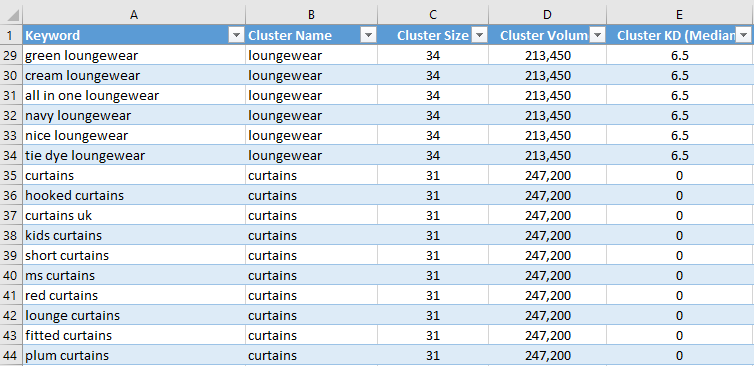This screenshot has height=366, width=754.
Task: Select cell 'curtains uk'
Action: (134, 215)
